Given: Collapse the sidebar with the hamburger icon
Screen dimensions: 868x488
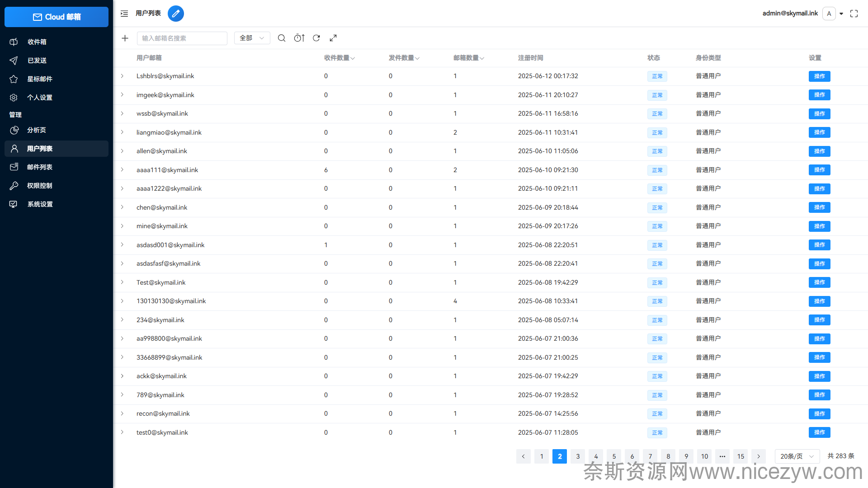Looking at the screenshot, I should pyautogui.click(x=124, y=14).
